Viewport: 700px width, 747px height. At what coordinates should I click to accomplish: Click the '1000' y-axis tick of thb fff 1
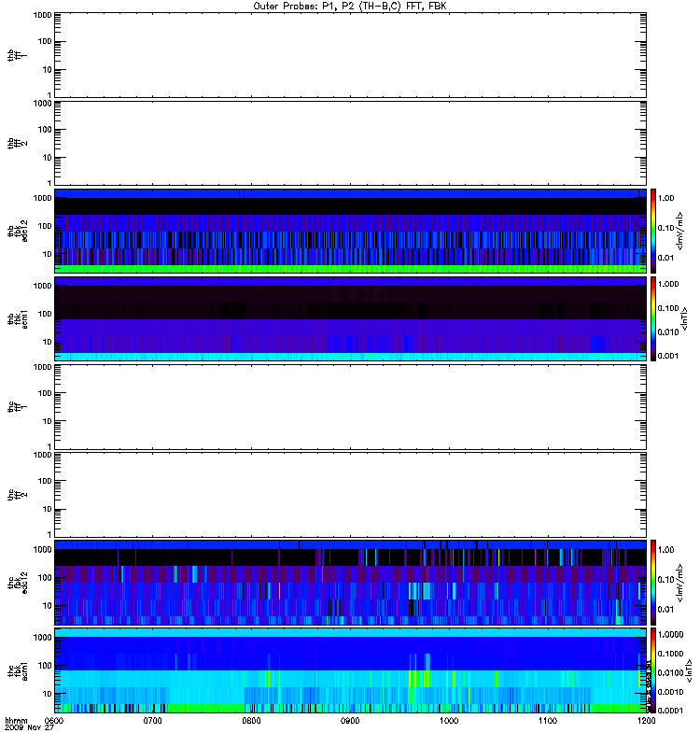click(x=43, y=15)
